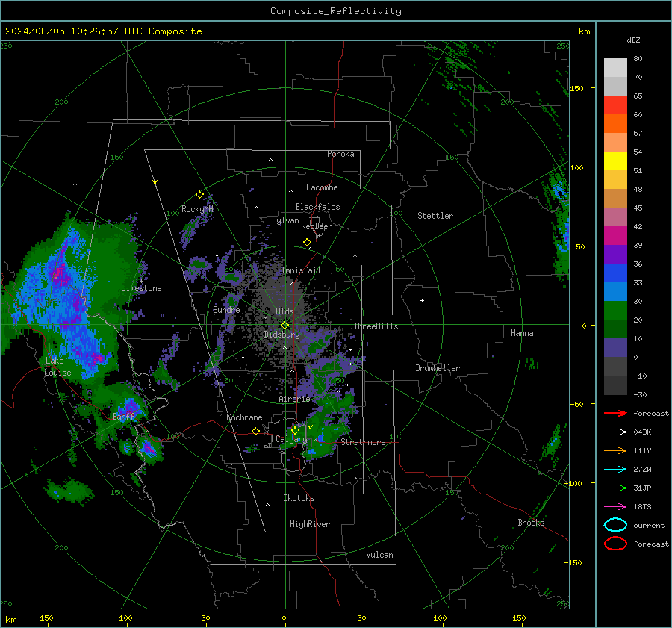672x628 pixels.
Task: Click the white 04DK arrow in legend
Action: point(615,432)
